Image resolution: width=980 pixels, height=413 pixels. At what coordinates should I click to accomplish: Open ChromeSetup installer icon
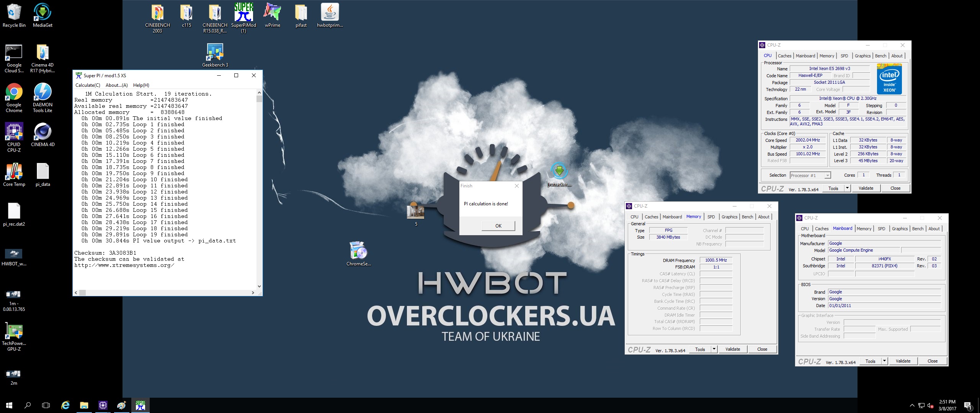pos(358,253)
